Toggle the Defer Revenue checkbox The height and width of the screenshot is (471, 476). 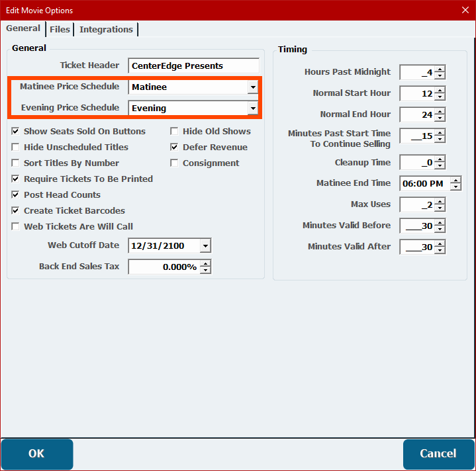click(175, 148)
